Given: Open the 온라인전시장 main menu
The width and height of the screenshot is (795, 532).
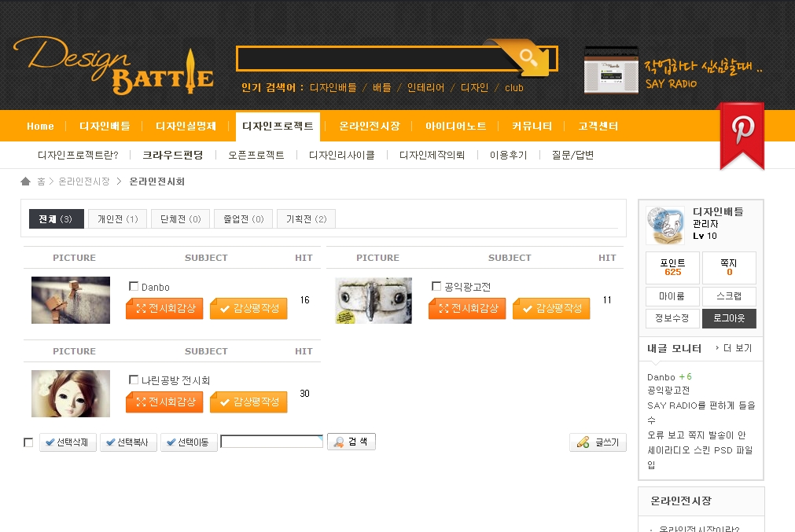Looking at the screenshot, I should pyautogui.click(x=370, y=127).
